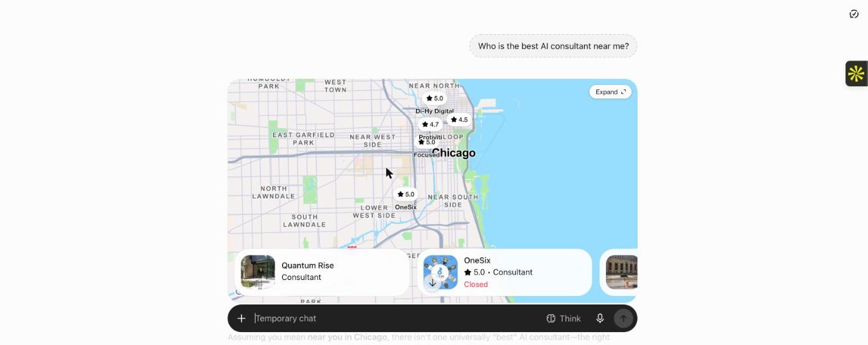868x345 pixels.
Task: Click the OneSix logo thumbnail
Action: [440, 272]
